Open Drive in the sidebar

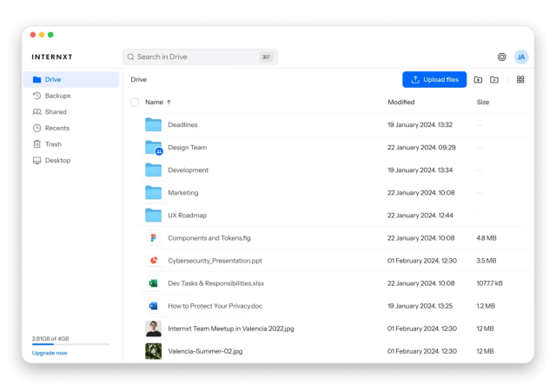71,79
